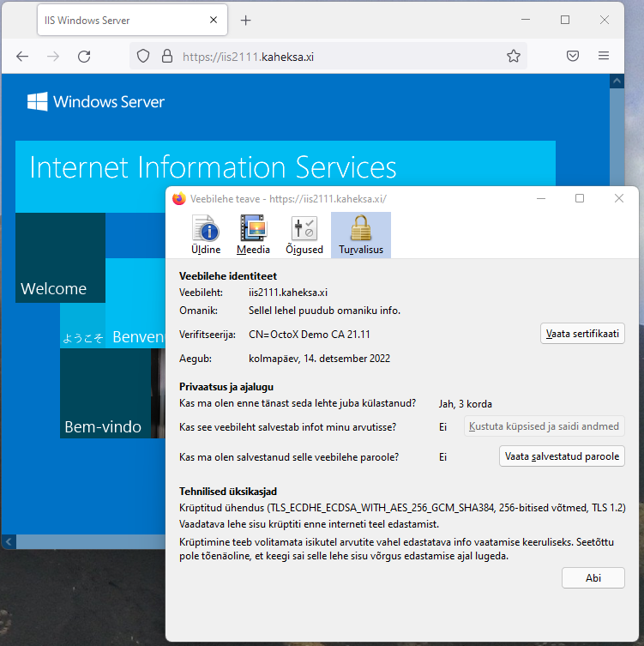Close the Firefox browser window
Viewport: 644px width, 646px height.
(604, 20)
